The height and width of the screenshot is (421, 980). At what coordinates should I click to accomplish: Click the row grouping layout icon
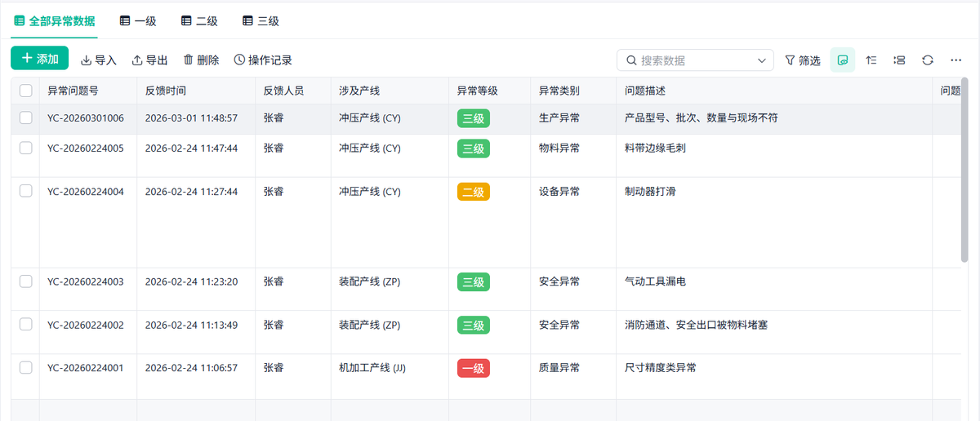pos(899,60)
